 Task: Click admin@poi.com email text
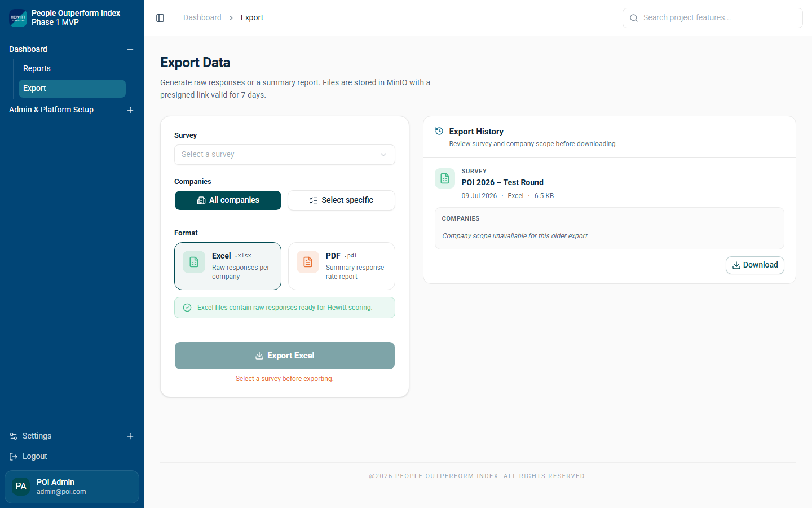61,492
